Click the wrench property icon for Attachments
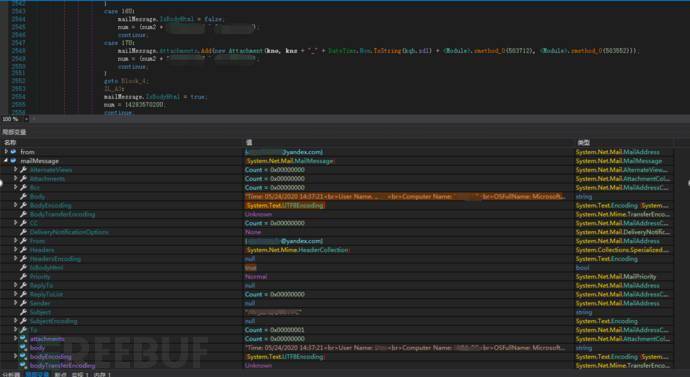Viewport: 690px width, 377px height. pos(23,179)
